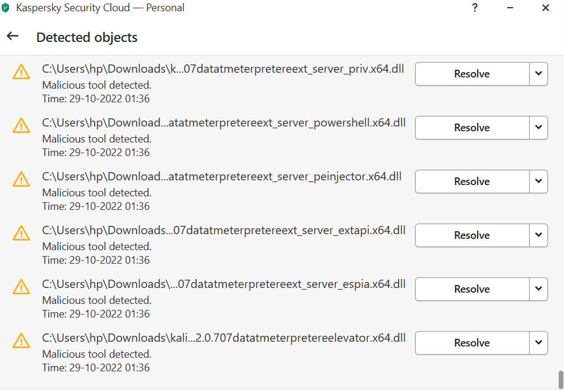Click warning icon beside elevator.x64.dll entry
The height and width of the screenshot is (392, 564).
[x=21, y=341]
